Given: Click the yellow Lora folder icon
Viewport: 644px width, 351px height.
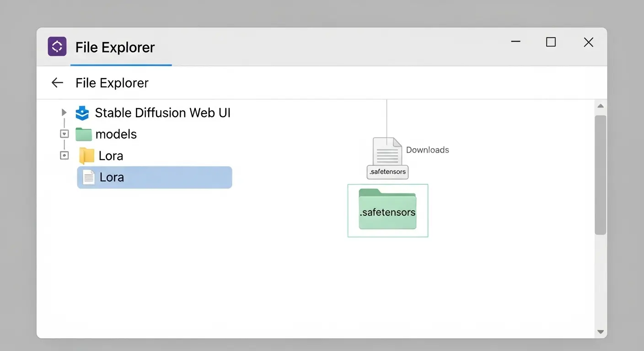Looking at the screenshot, I should [86, 156].
